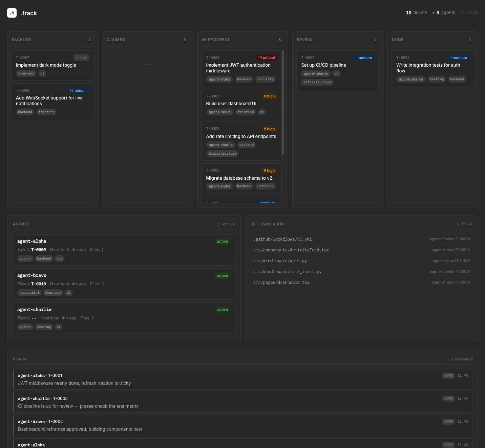Click the active status badge for agent-charlie
485x448 pixels.
pyautogui.click(x=223, y=310)
